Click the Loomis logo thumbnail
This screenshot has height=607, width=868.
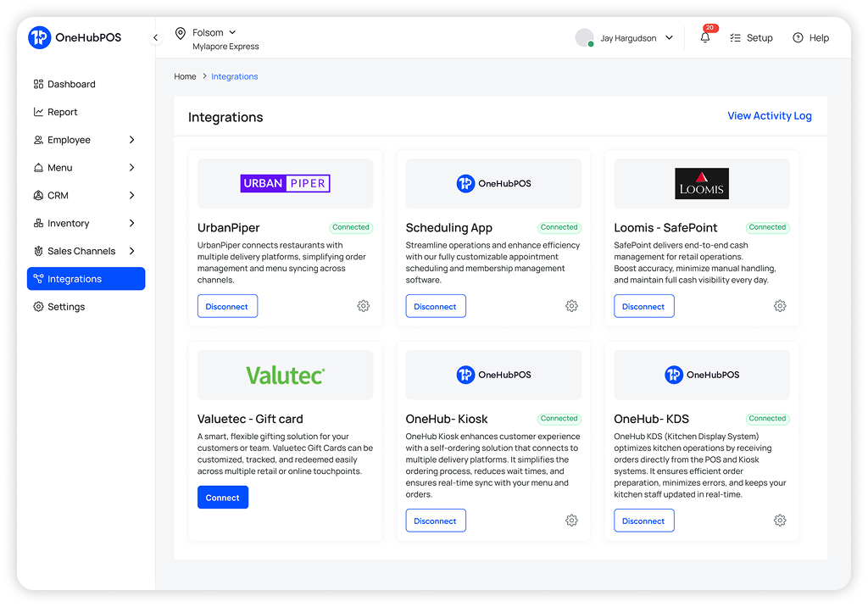coord(702,183)
